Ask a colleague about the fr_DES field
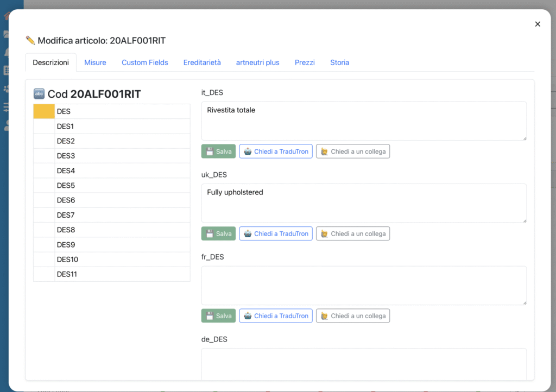Image resolution: width=556 pixels, height=392 pixels. coord(353,315)
